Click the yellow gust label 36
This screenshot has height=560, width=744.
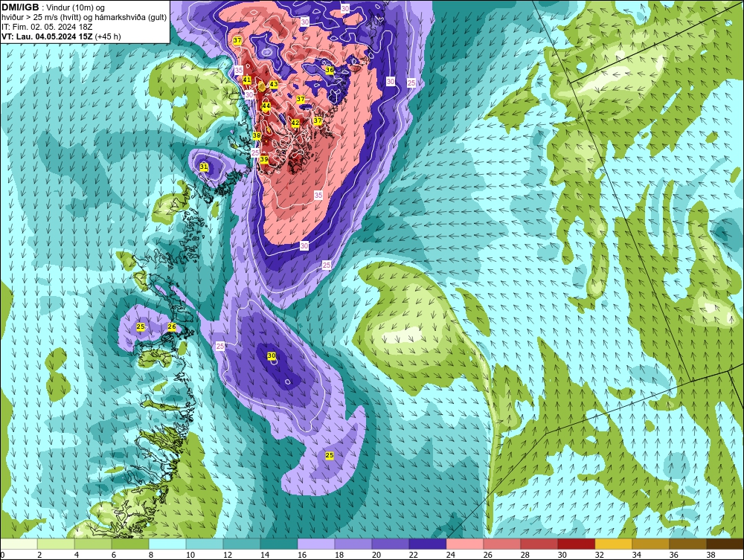point(330,70)
